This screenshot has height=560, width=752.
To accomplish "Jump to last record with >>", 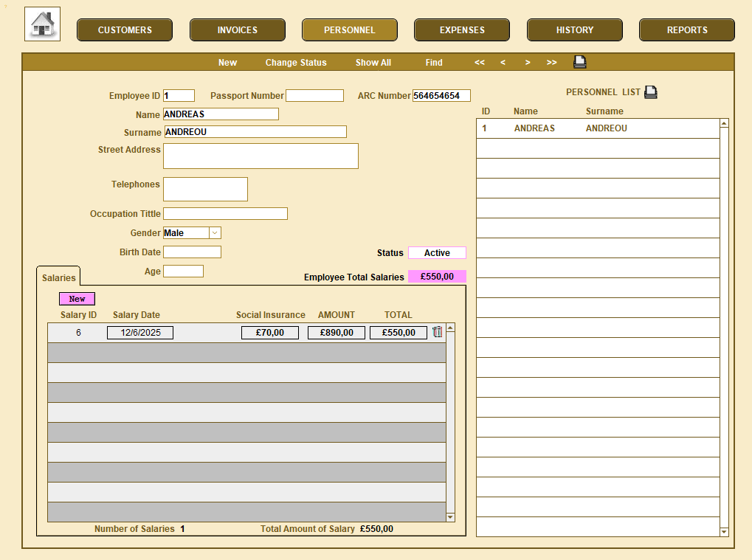I will click(x=551, y=62).
